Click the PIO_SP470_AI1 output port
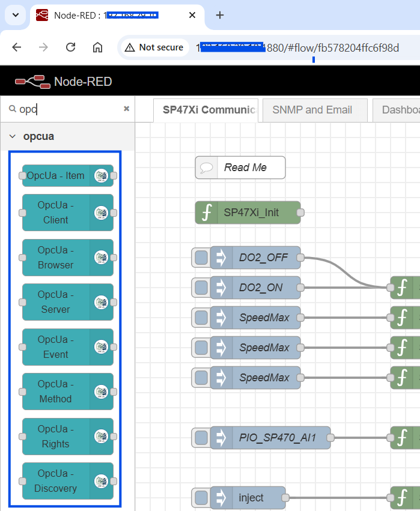 coord(330,438)
